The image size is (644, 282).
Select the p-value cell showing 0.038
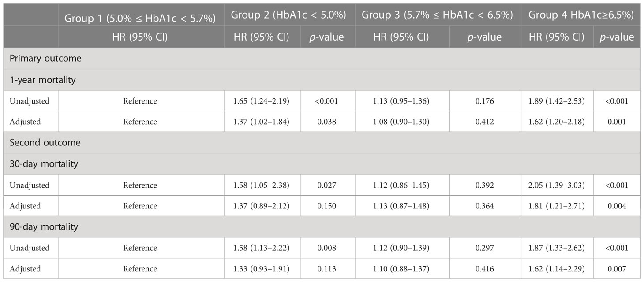[328, 122]
